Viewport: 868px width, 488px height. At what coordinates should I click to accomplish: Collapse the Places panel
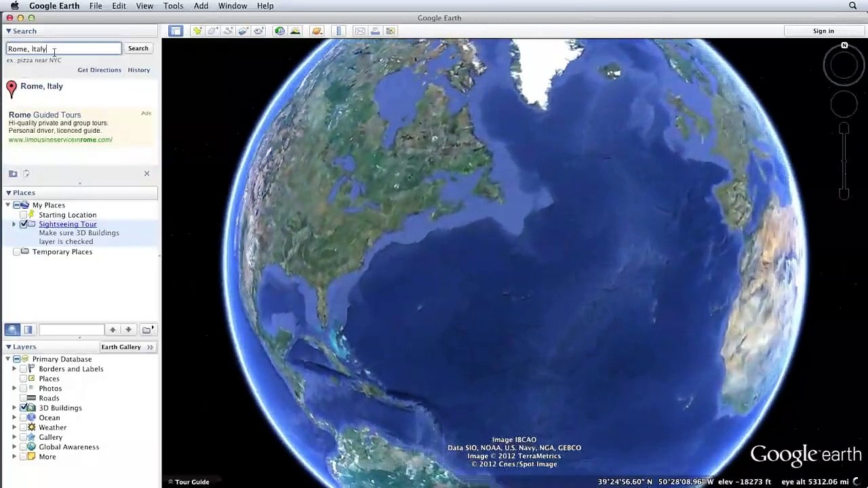point(8,193)
